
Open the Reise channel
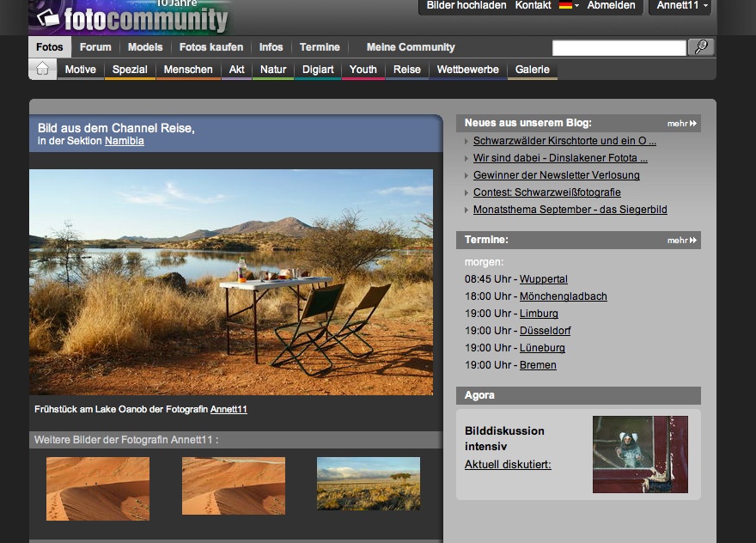click(407, 70)
